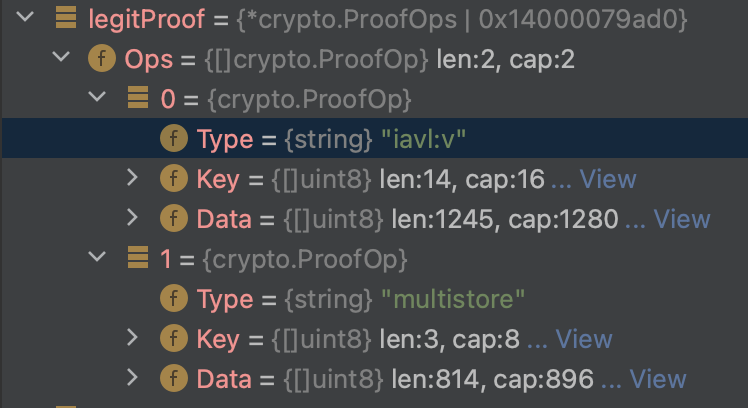Click the field icon beside "iavl:v" Type
Image resolution: width=748 pixels, height=408 pixels.
point(173,139)
